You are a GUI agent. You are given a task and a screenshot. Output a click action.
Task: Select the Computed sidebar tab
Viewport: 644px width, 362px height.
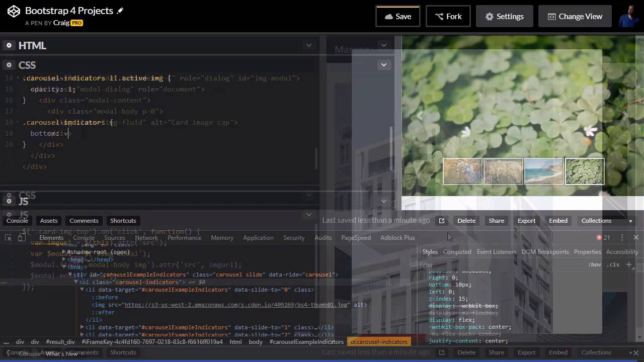click(457, 252)
